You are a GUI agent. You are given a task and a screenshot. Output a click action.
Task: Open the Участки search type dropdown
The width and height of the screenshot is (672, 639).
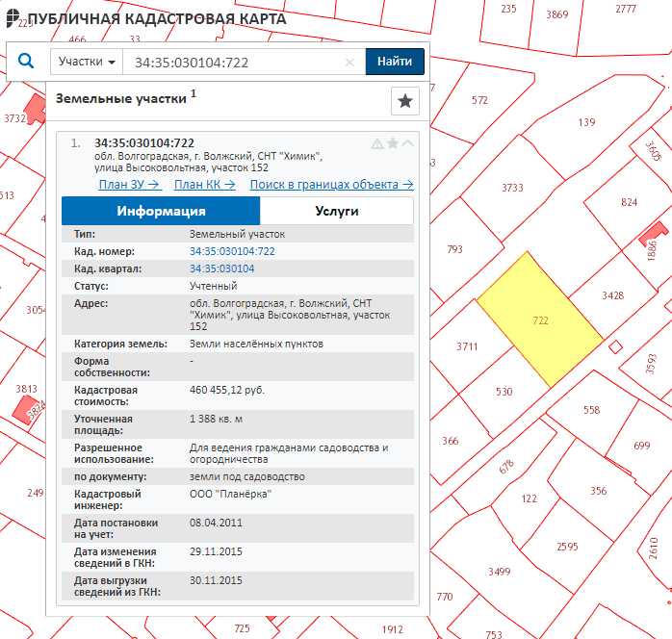[x=87, y=62]
